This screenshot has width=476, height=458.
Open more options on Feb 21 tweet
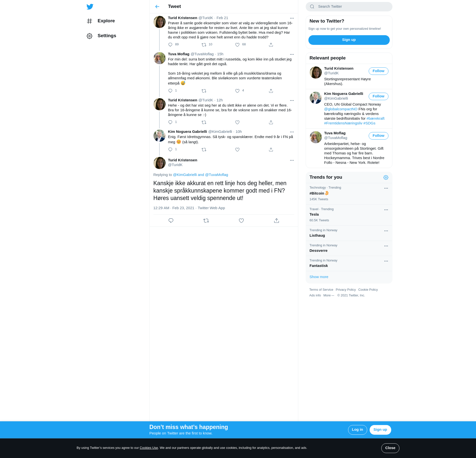coord(292,18)
